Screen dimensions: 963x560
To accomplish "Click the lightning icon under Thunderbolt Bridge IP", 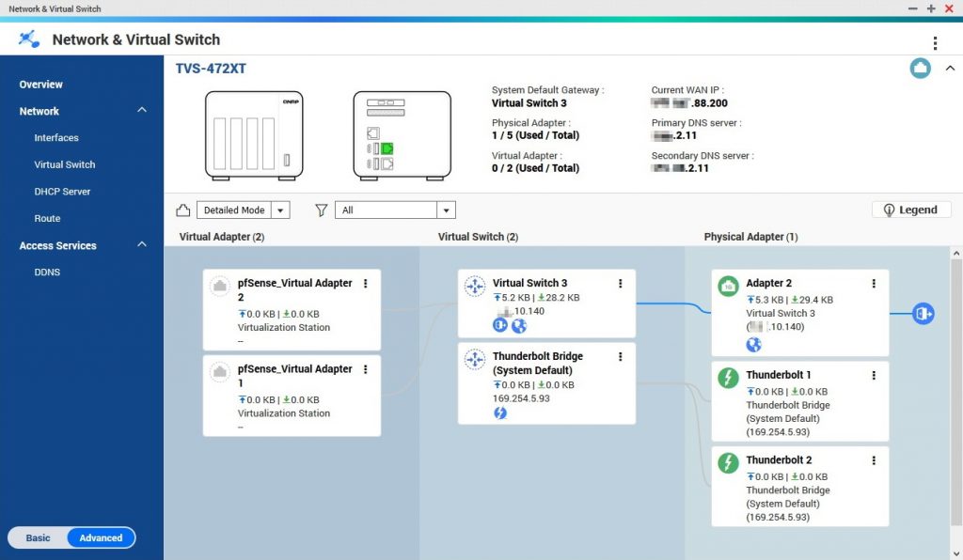I will tap(500, 412).
